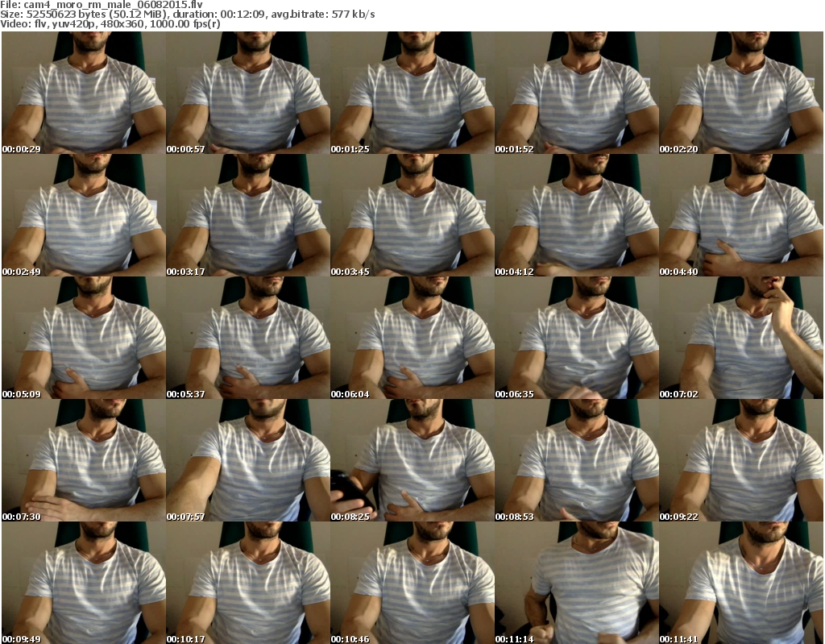
Task: Select the thumbnail stamped 00:04:40
Action: (x=741, y=215)
